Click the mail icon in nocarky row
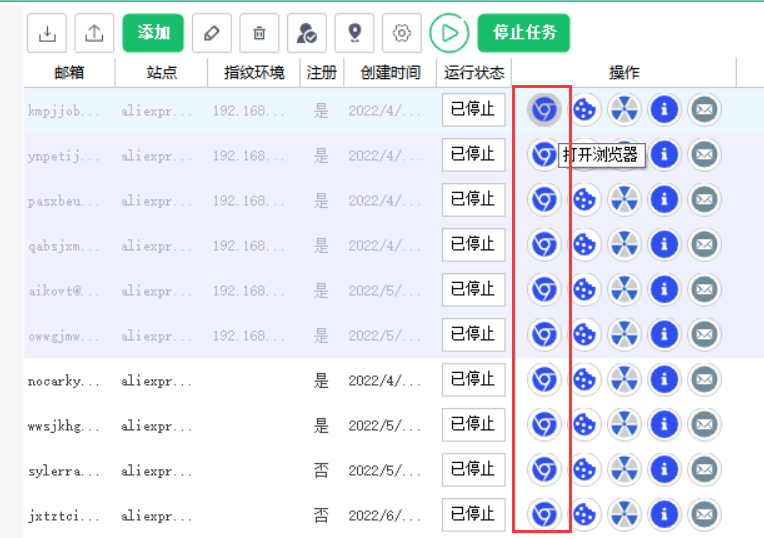The width and height of the screenshot is (764, 538). coord(704,379)
